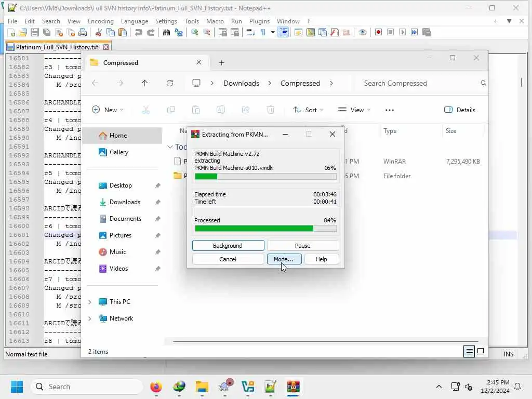Click the Save All icon in Notepad++
The image size is (532, 399).
pyautogui.click(x=47, y=33)
